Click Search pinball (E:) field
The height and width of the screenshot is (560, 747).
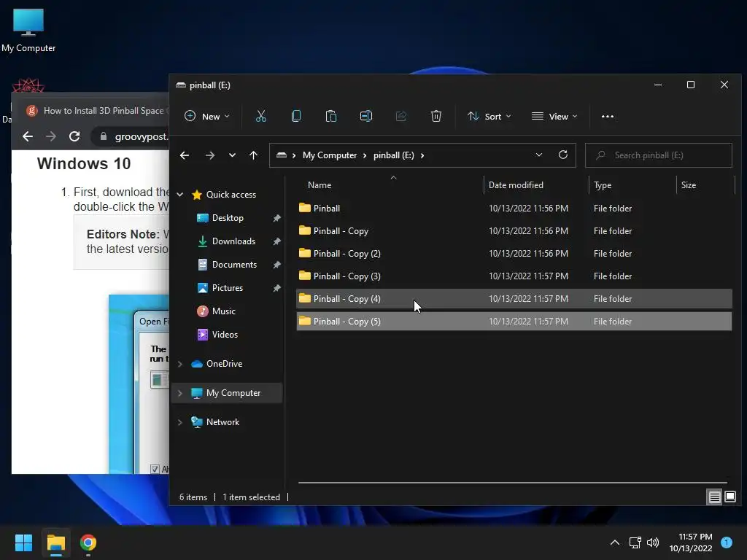[x=659, y=155]
